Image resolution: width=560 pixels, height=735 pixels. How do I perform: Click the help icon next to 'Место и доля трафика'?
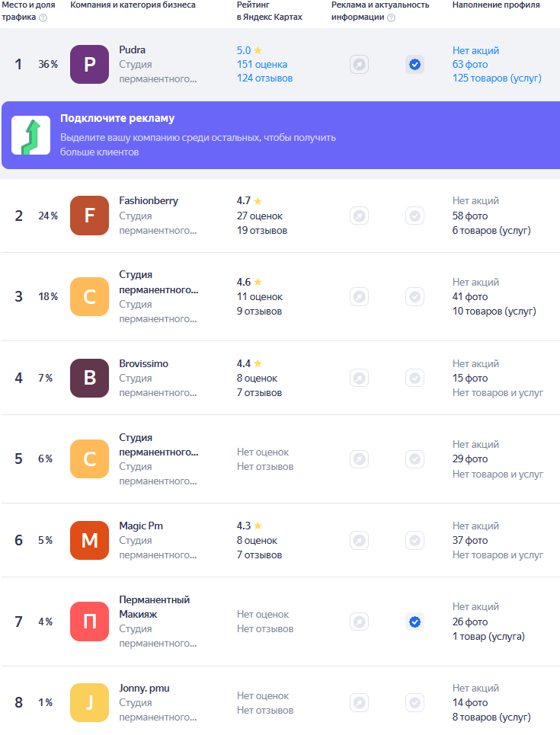[x=43, y=18]
